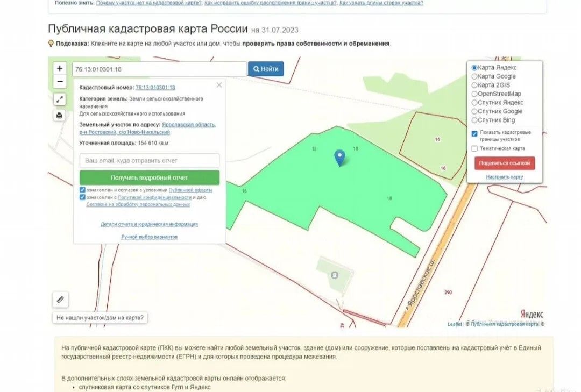Enable Тематическая карта checkbox
This screenshot has width=581, height=392.
(474, 148)
